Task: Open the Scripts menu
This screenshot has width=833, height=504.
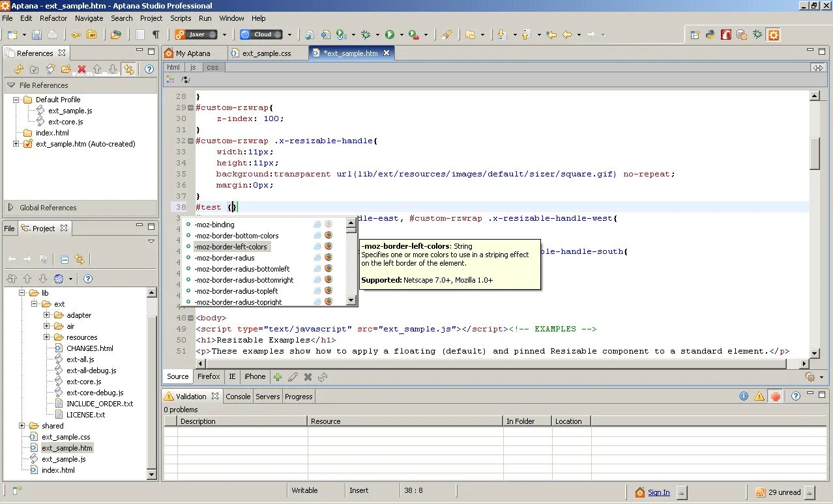Action: tap(181, 18)
